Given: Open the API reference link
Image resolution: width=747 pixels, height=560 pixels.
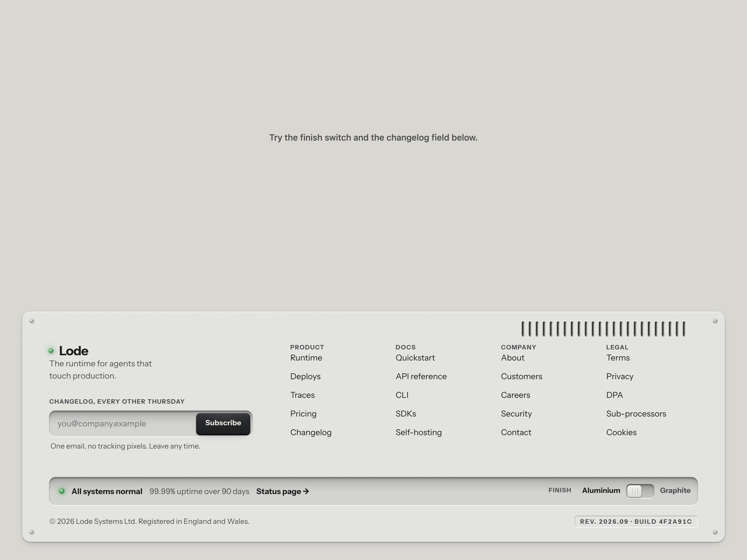Looking at the screenshot, I should click(x=421, y=376).
